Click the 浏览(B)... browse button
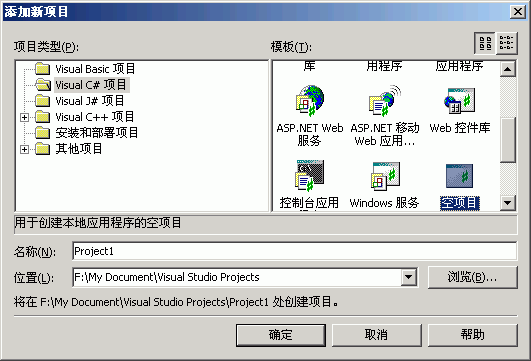The image size is (531, 361). (x=473, y=277)
